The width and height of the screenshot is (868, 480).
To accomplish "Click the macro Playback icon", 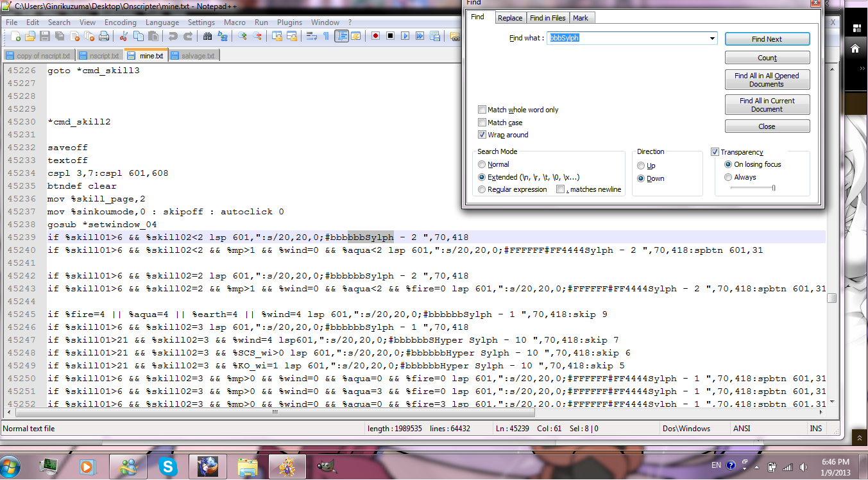I will 405,37.
